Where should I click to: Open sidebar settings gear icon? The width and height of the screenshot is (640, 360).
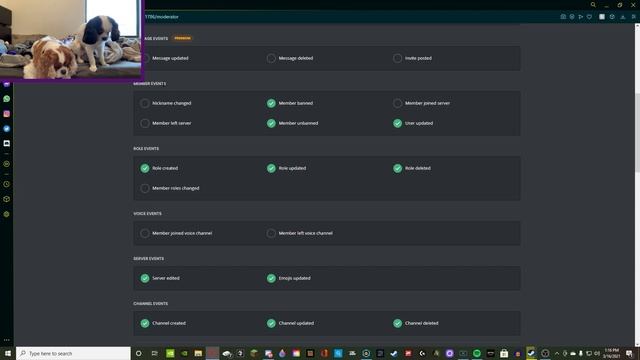tap(7, 214)
